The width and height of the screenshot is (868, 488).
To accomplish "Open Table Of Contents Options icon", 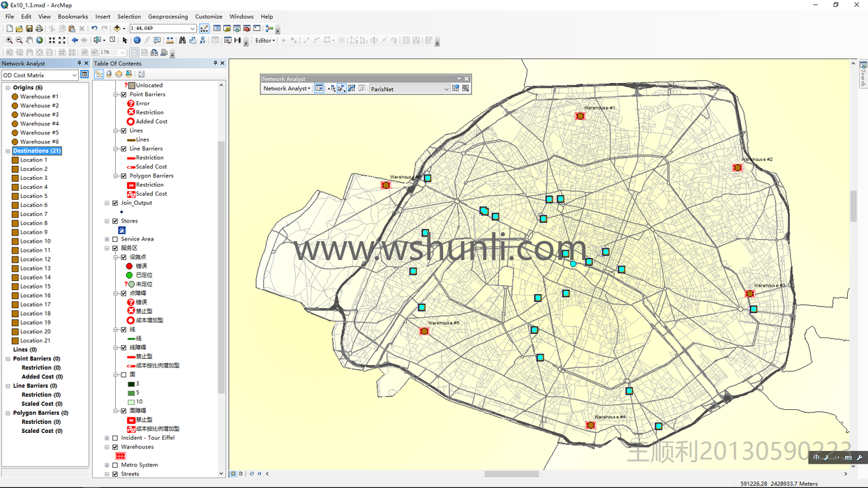I will [141, 74].
